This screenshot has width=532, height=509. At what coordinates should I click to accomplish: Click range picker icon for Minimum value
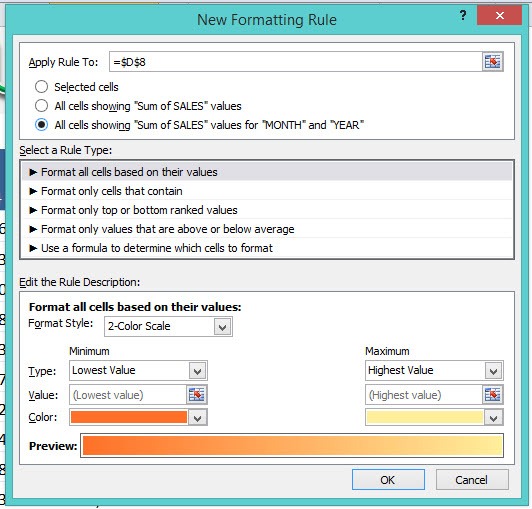[196, 394]
